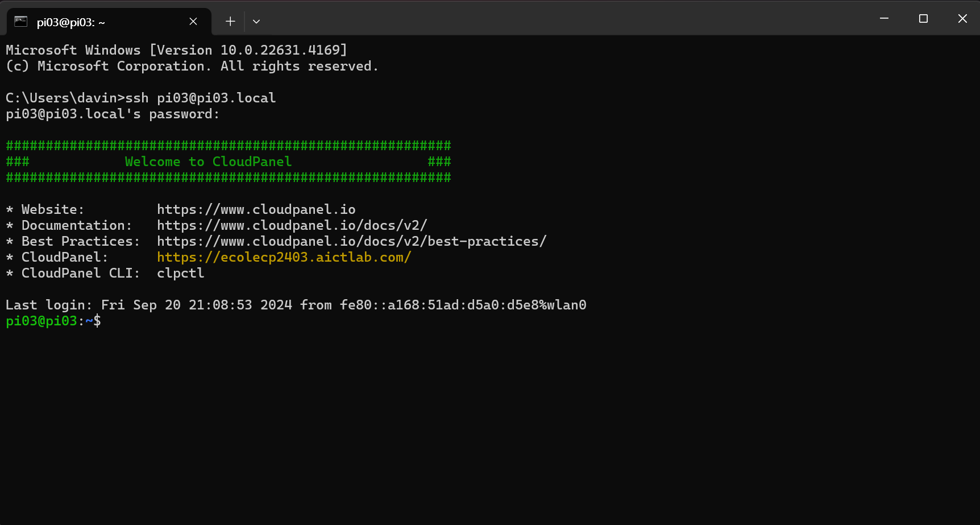Image resolution: width=980 pixels, height=525 pixels.
Task: Click the cloudpanel.io/docs/v2/ documentation URL
Action: (292, 225)
